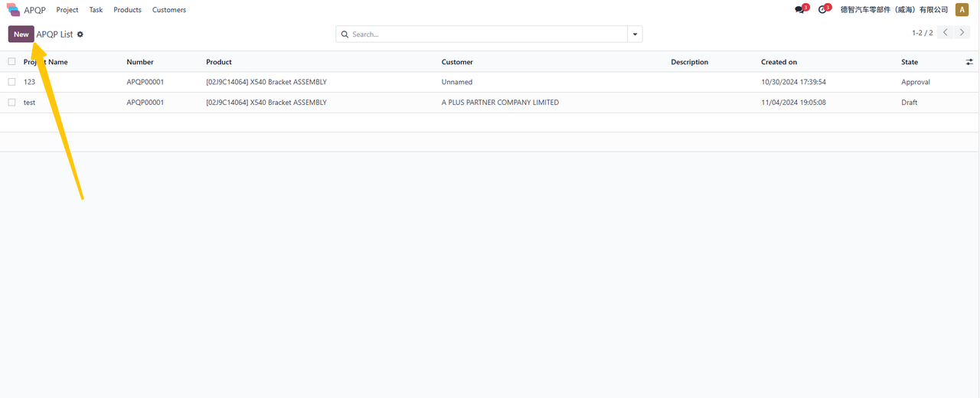Click the APQP app logo icon
Screen dimensions: 980x398
pyautogui.click(x=14, y=10)
